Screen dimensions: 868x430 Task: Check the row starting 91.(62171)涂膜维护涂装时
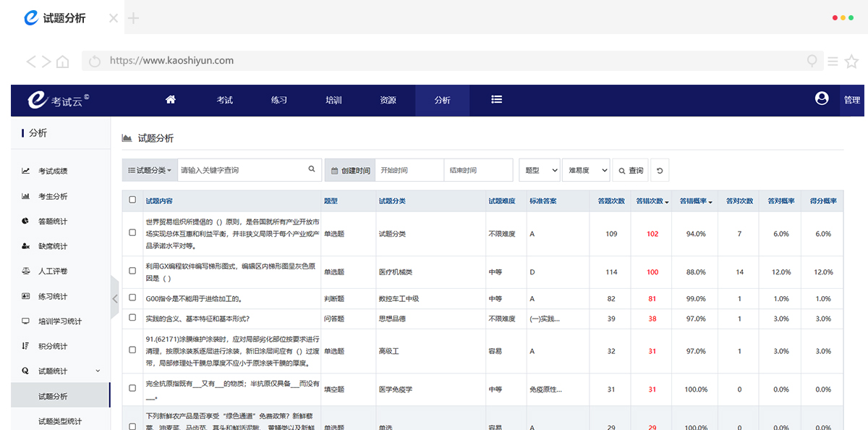coord(132,350)
